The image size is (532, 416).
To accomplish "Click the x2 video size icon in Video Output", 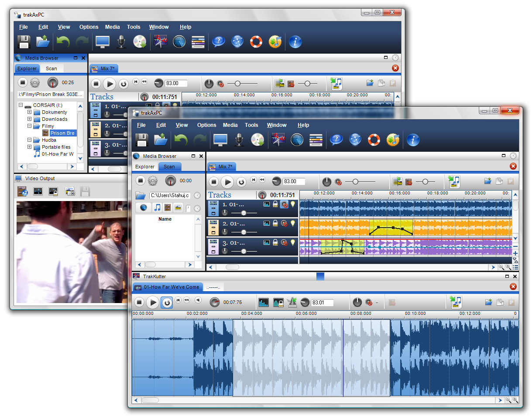I will pyautogui.click(x=22, y=191).
